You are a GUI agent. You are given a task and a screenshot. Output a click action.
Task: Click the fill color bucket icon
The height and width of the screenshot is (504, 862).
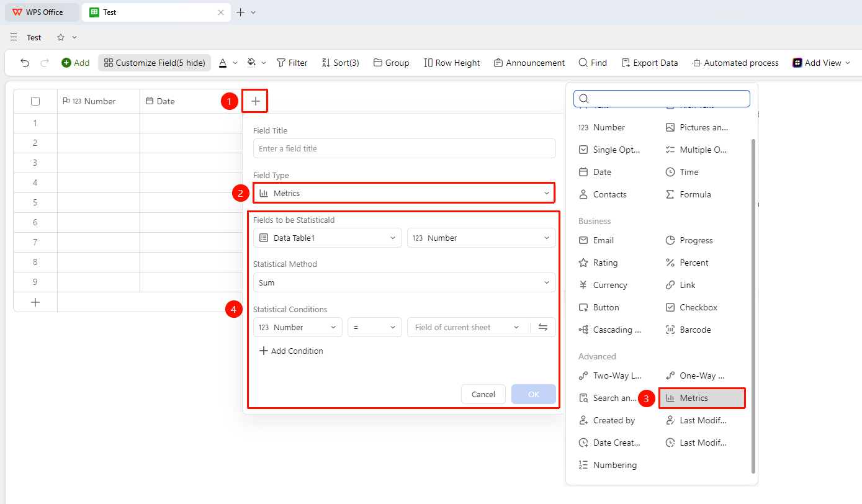pyautogui.click(x=251, y=63)
